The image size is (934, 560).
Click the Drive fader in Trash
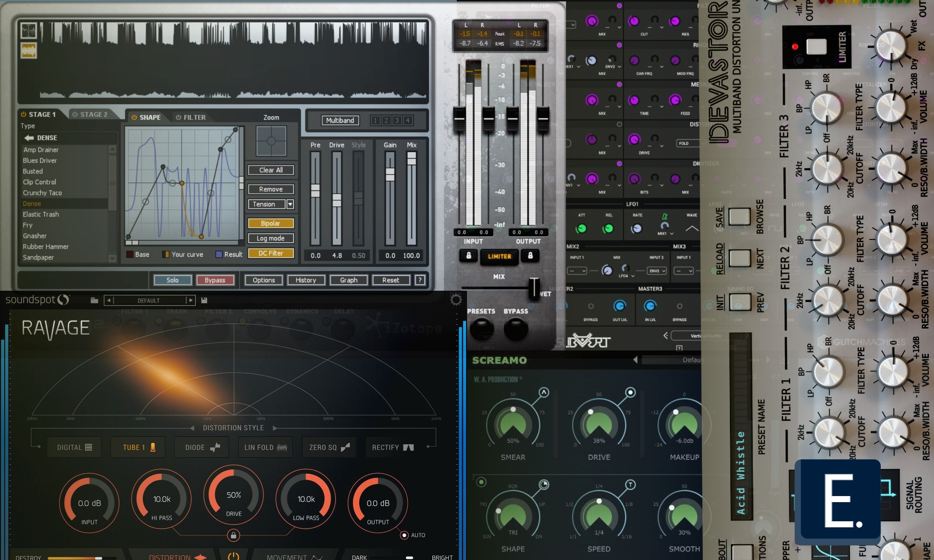tap(337, 200)
